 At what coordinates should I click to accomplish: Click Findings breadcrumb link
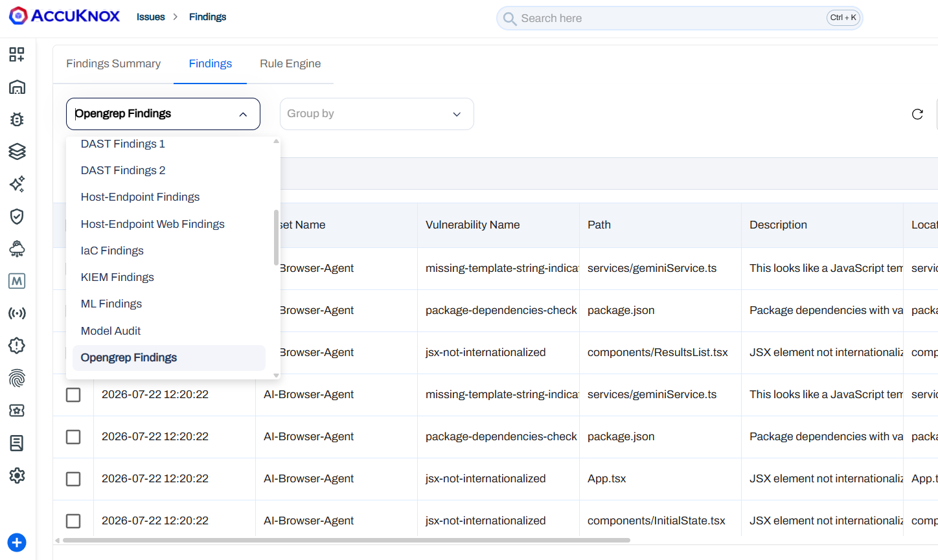click(x=207, y=17)
